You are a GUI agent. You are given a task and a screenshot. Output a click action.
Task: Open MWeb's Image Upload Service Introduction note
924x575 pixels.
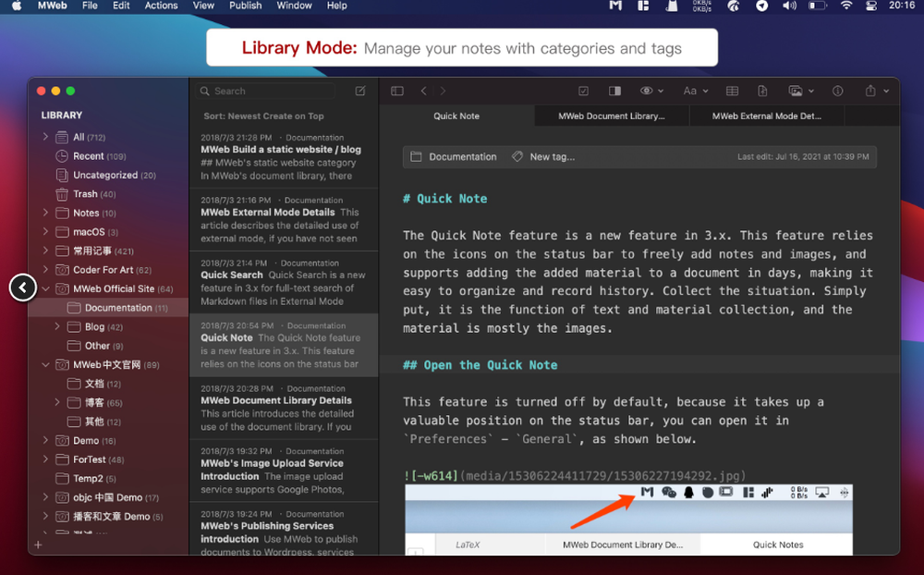(x=284, y=470)
